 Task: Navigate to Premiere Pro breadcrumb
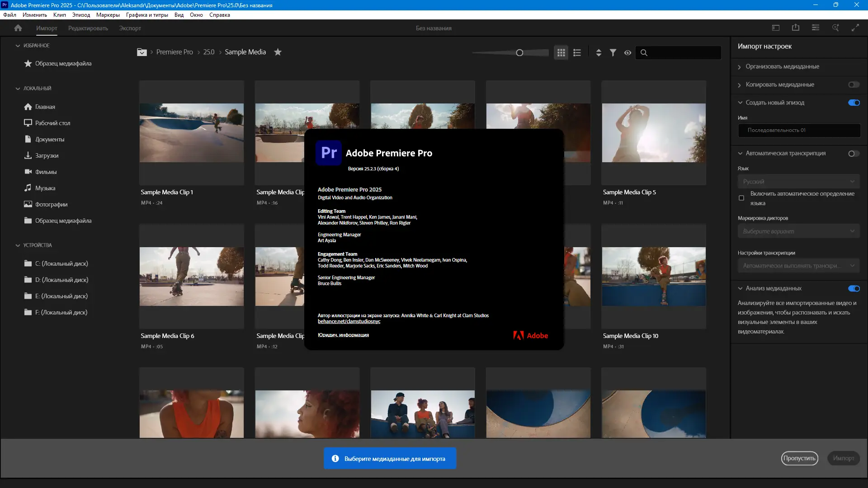175,52
